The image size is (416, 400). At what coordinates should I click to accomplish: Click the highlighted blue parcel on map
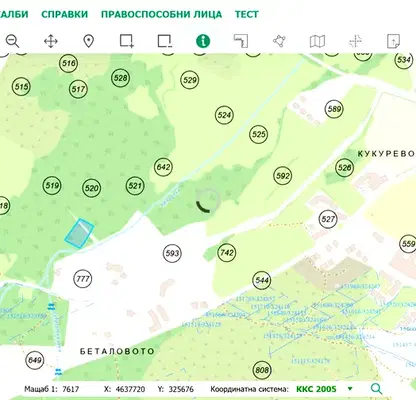pyautogui.click(x=79, y=233)
